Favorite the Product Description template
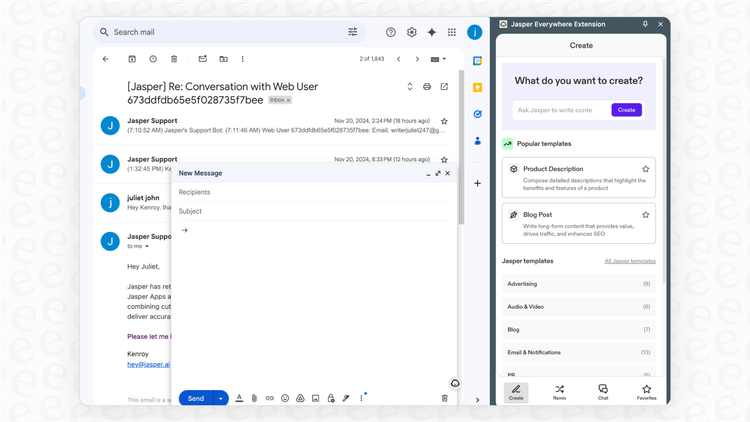Viewport: 750px width, 422px height. tap(645, 169)
